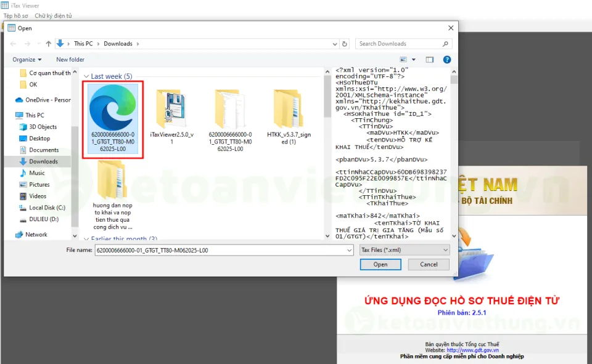Collapse the Last week (5) group

point(86,76)
